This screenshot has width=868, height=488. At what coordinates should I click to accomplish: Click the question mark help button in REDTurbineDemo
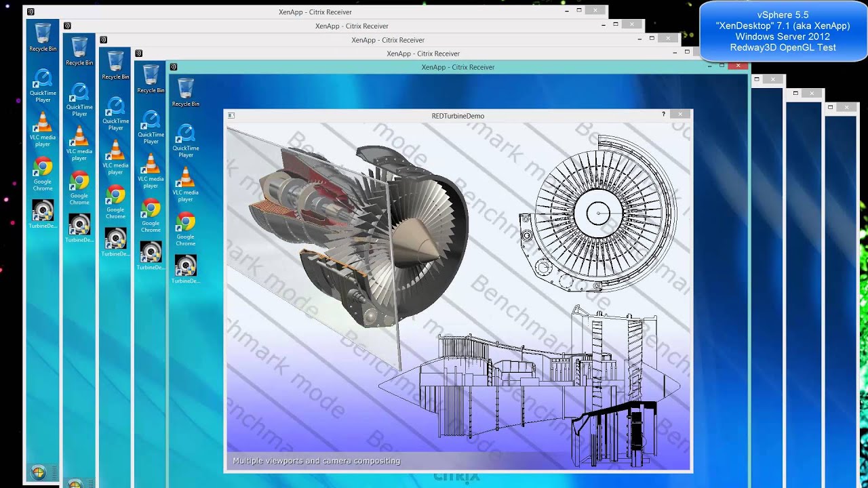(x=663, y=114)
